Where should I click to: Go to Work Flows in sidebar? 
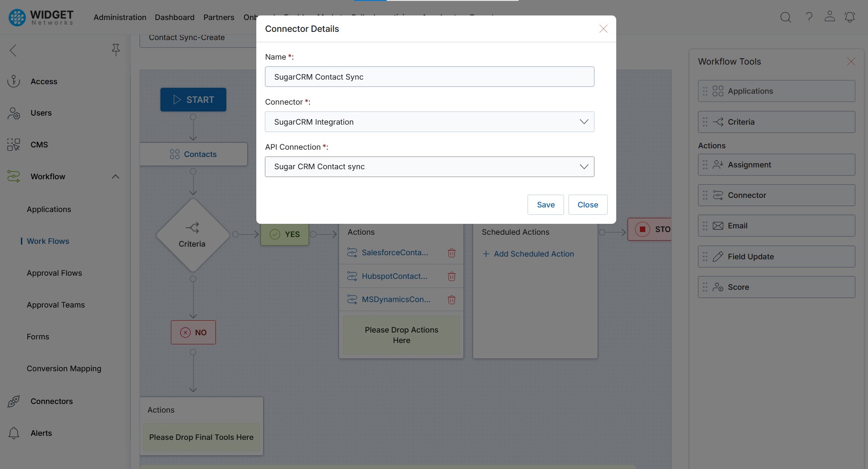click(x=48, y=241)
